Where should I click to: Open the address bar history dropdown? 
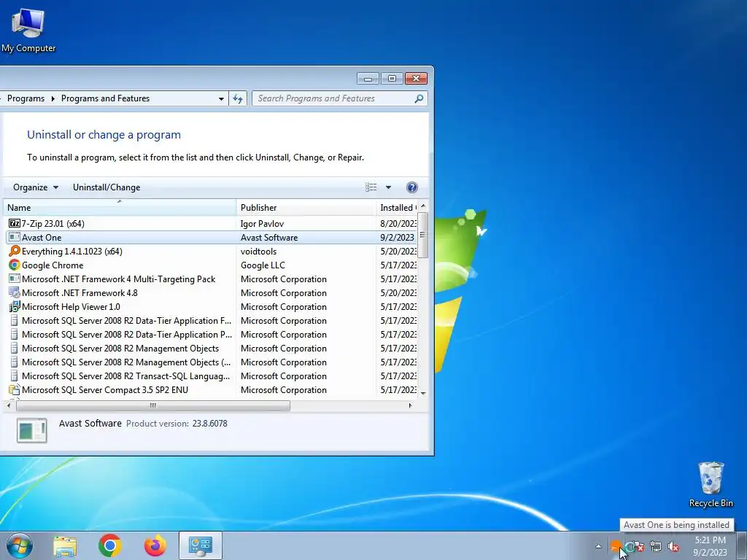221,98
